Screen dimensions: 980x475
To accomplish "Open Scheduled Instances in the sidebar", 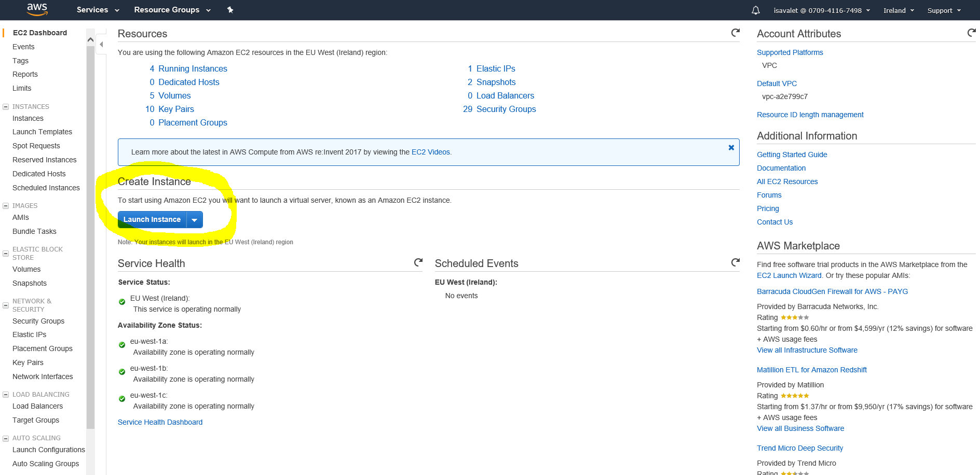I will pos(46,188).
